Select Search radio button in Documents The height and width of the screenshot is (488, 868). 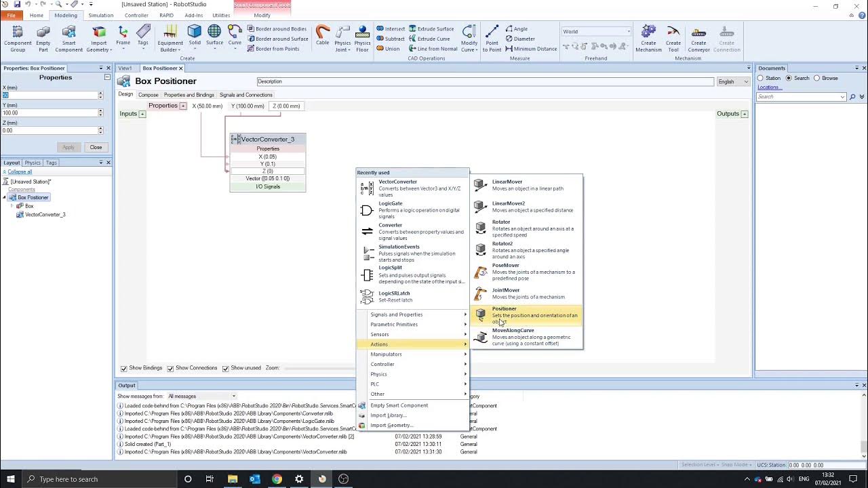coord(789,78)
